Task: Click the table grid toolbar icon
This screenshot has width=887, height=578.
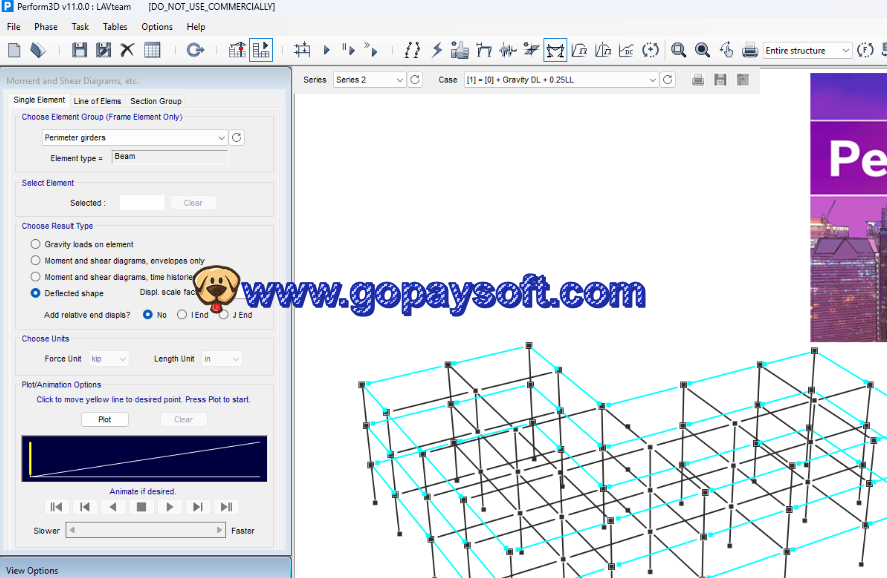Action: click(152, 50)
